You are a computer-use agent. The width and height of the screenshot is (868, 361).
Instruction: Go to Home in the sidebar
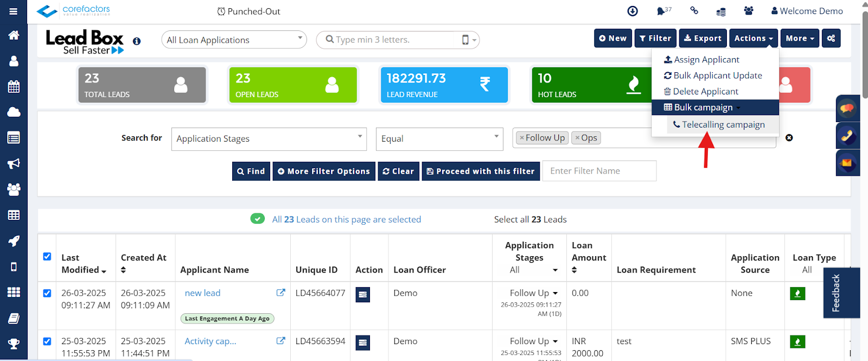point(14,35)
